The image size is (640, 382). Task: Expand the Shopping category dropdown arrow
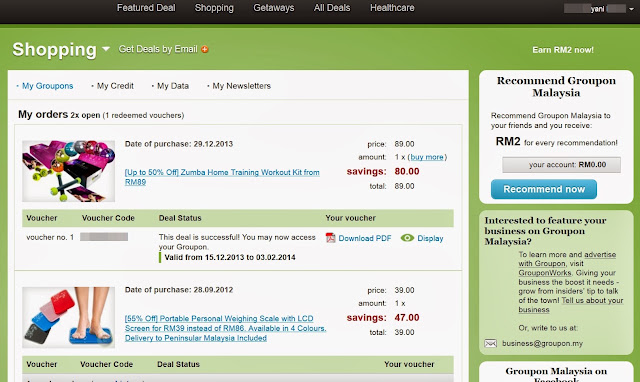(106, 49)
